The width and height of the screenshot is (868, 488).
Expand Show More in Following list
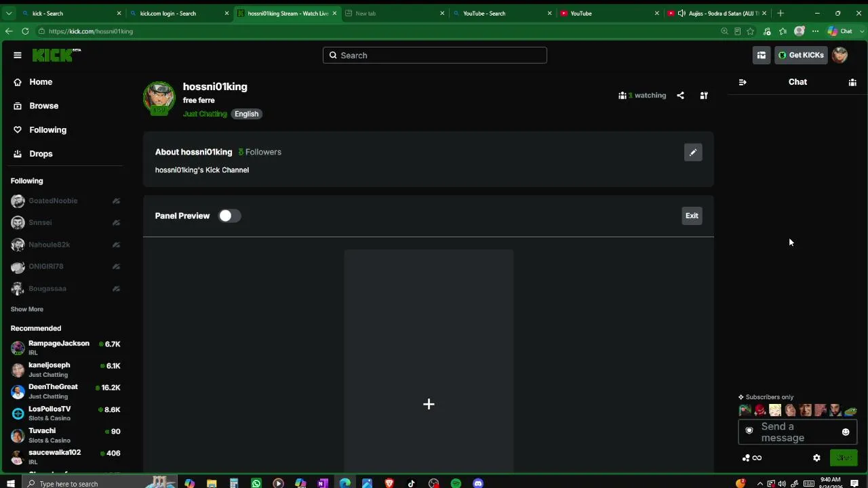click(x=27, y=309)
